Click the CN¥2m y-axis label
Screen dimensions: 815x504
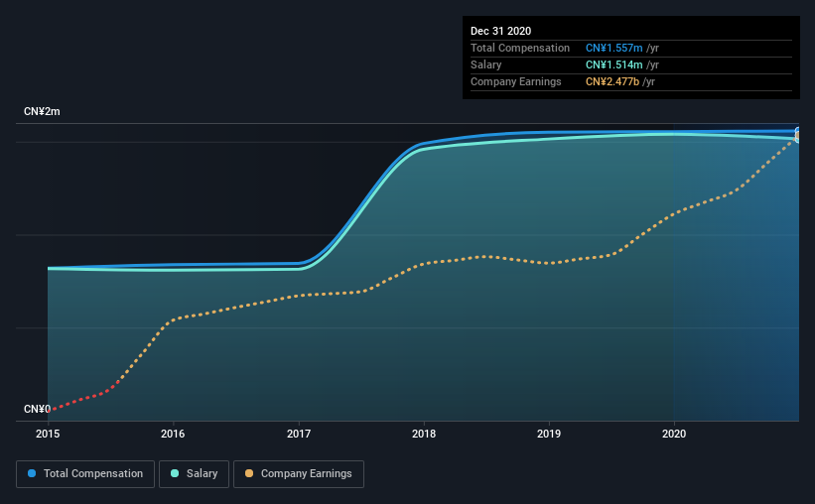coord(42,112)
